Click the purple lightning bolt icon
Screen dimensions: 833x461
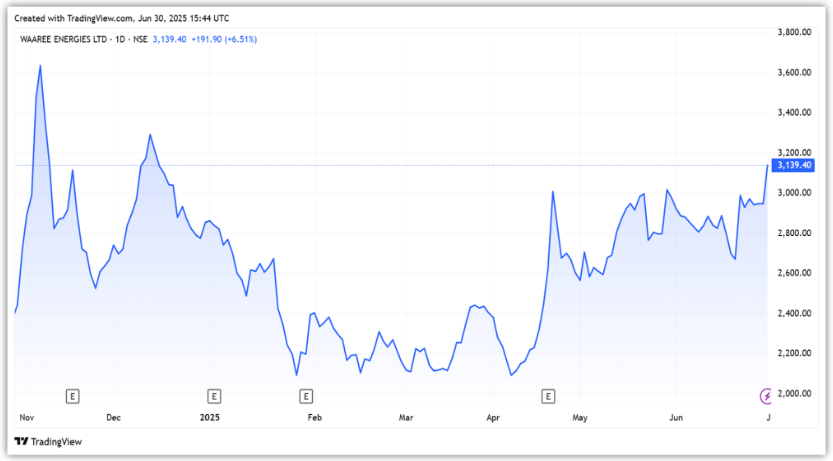click(x=767, y=396)
